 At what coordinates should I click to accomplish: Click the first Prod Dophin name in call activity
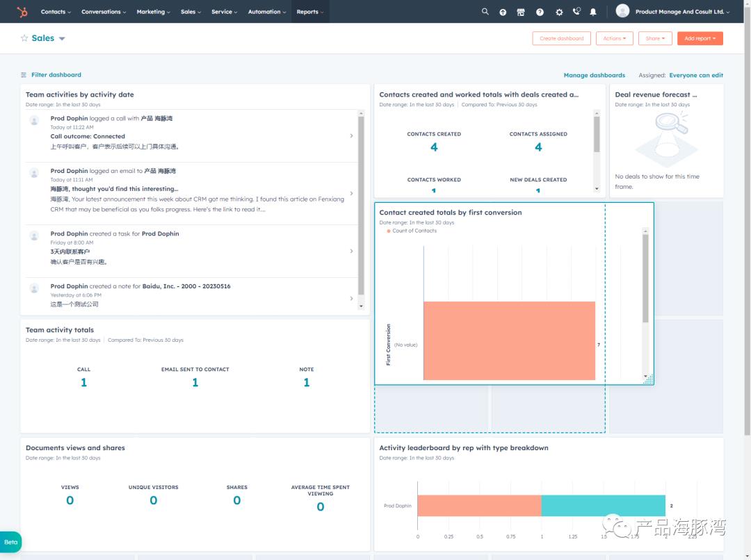pyautogui.click(x=69, y=118)
